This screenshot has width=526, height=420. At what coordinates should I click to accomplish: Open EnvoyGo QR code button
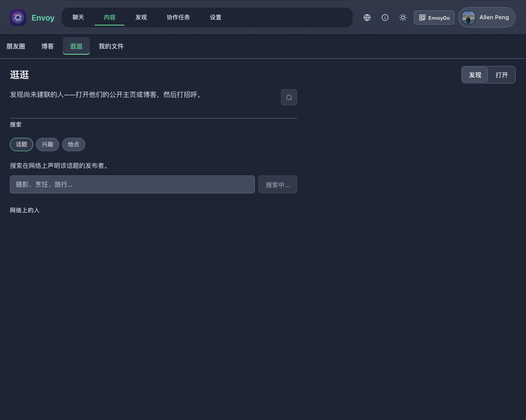[434, 17]
